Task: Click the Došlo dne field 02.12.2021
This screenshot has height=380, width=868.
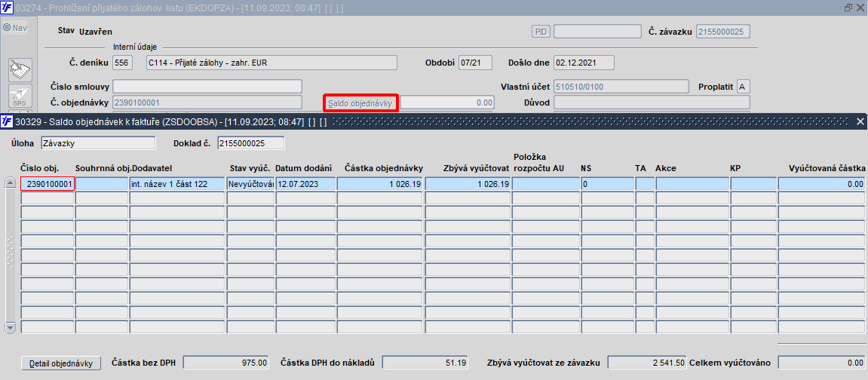Action: [584, 63]
